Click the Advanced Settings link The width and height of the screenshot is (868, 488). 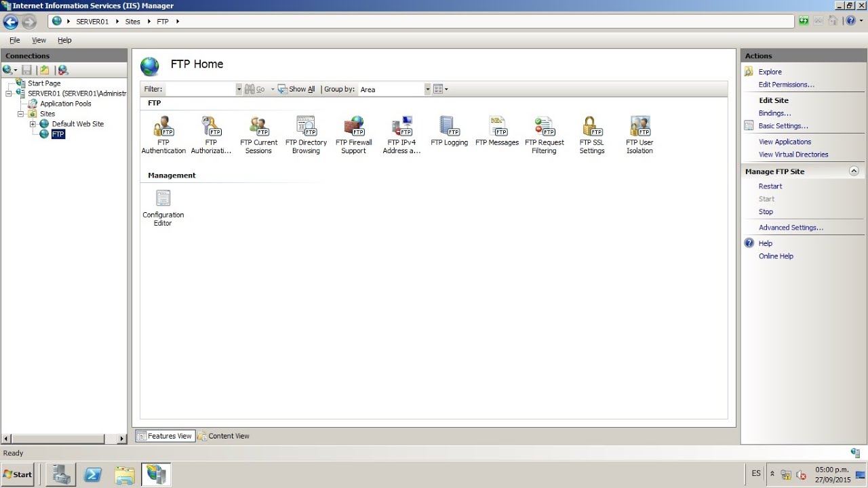tap(791, 228)
